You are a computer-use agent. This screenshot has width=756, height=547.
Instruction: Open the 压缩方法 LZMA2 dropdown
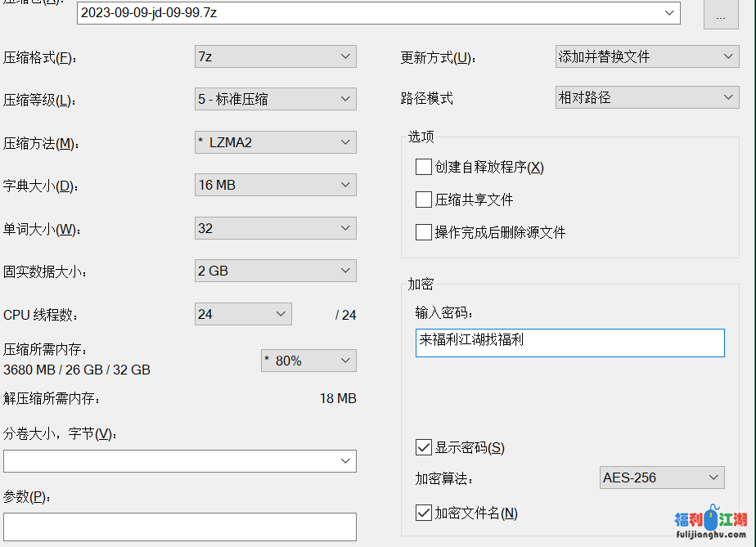pos(276,142)
